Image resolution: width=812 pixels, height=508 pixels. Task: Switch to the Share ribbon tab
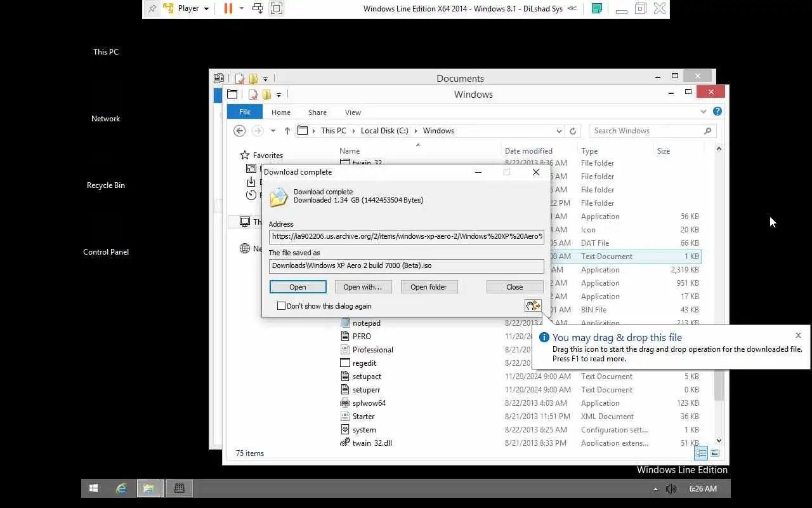317,112
